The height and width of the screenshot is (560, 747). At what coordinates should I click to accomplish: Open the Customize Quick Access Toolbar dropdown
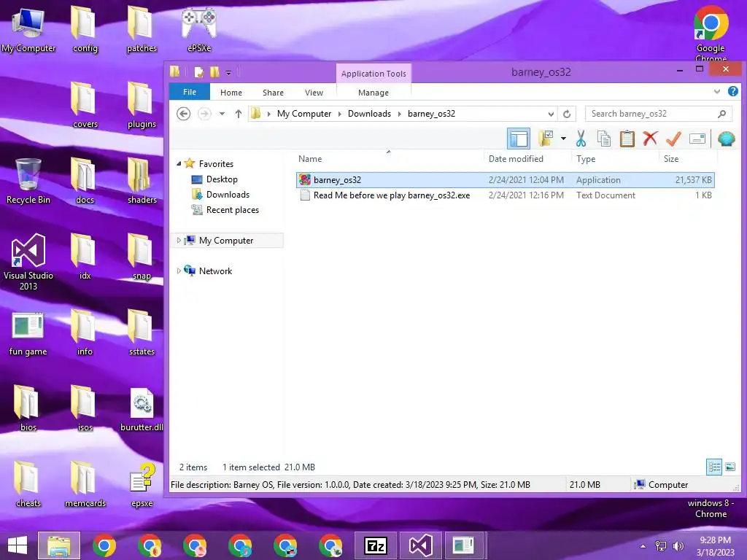tap(228, 73)
